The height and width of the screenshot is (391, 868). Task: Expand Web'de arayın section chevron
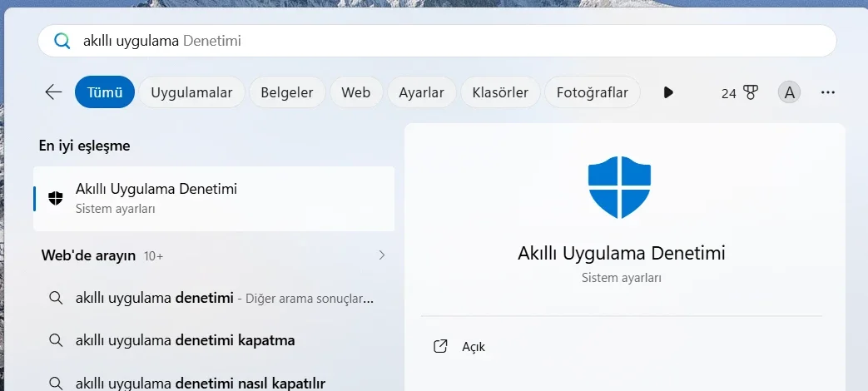coord(381,255)
